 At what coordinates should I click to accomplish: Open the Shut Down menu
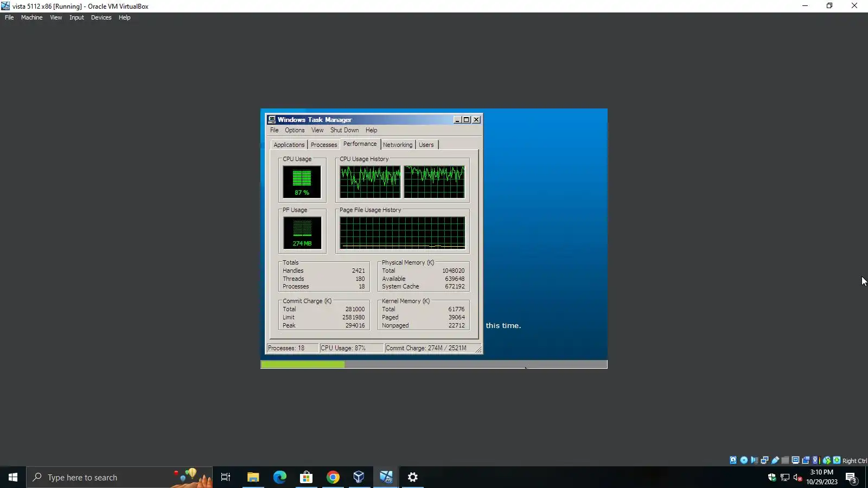click(x=344, y=130)
